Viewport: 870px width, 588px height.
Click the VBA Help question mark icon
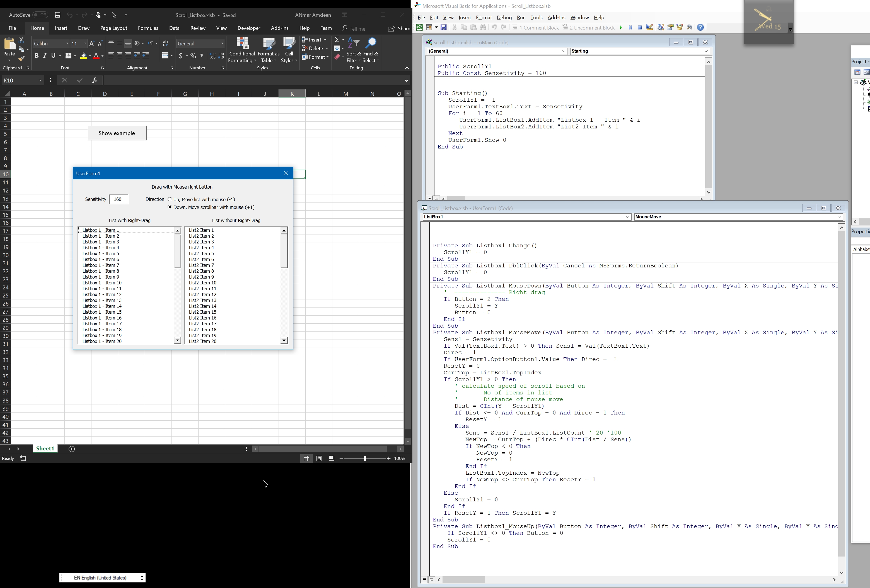[700, 28]
